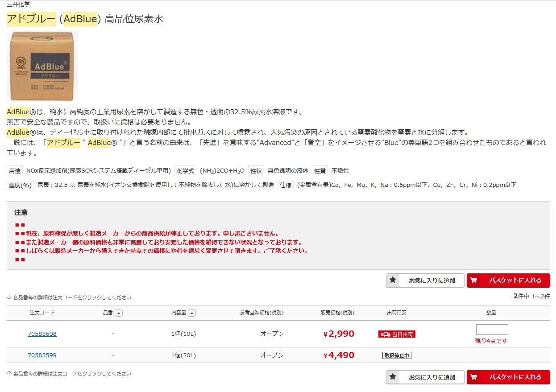Click the 注意 notice heading
556x392 pixels.
21,213
